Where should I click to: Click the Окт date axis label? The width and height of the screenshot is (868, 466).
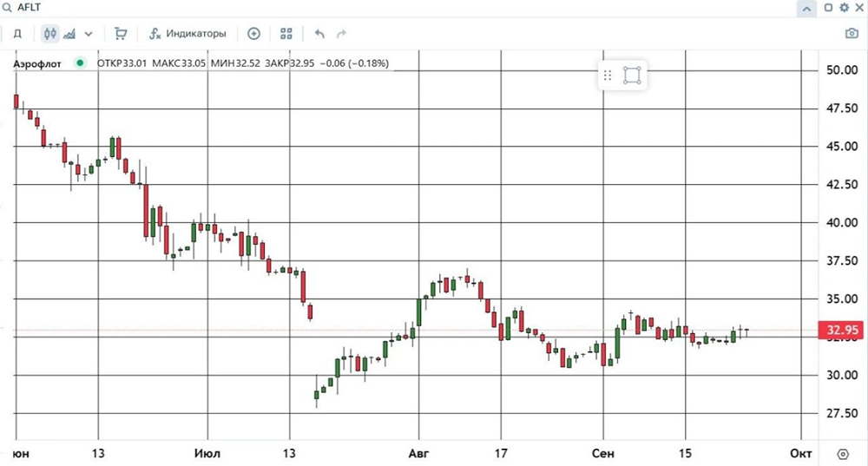[800, 454]
